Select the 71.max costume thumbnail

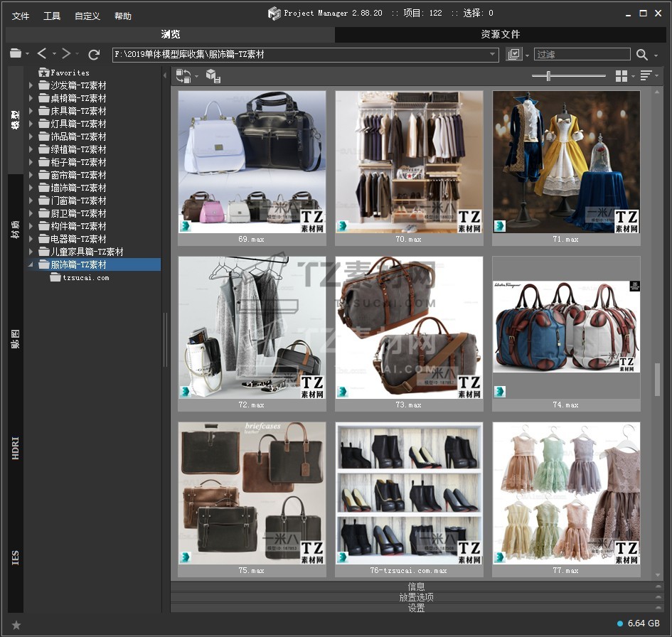566,162
